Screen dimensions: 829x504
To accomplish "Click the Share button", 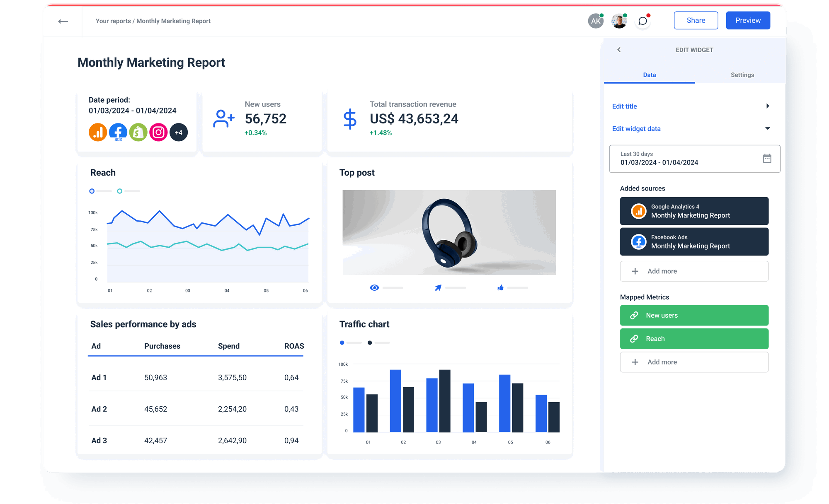I will point(696,20).
